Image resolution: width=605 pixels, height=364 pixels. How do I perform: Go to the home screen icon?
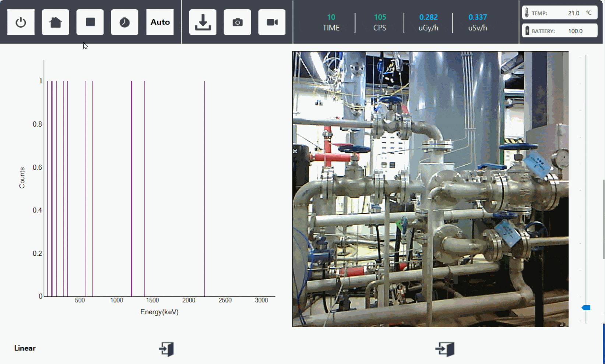[x=56, y=22]
